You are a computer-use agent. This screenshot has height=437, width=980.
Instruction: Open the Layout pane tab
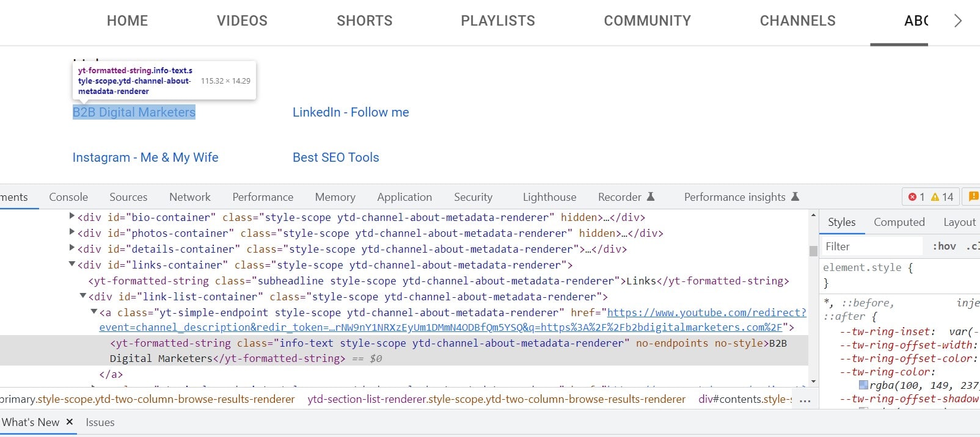click(x=959, y=222)
